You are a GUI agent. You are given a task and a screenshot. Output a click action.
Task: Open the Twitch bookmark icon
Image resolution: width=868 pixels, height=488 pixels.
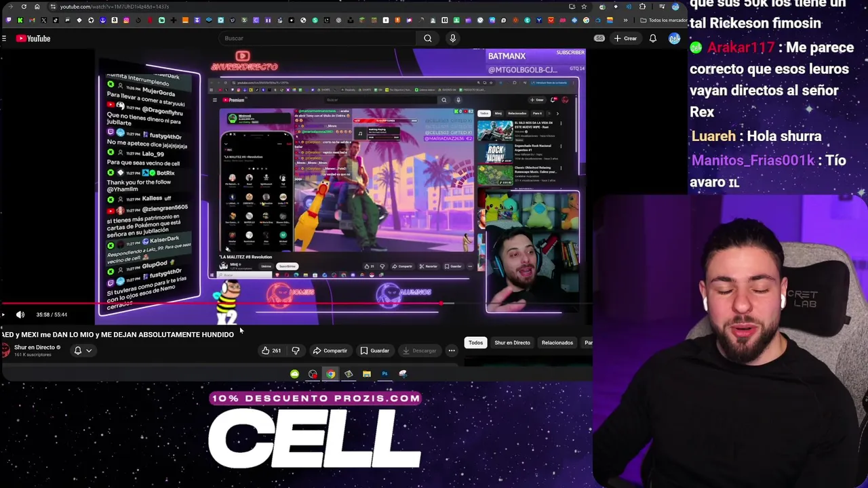9,20
